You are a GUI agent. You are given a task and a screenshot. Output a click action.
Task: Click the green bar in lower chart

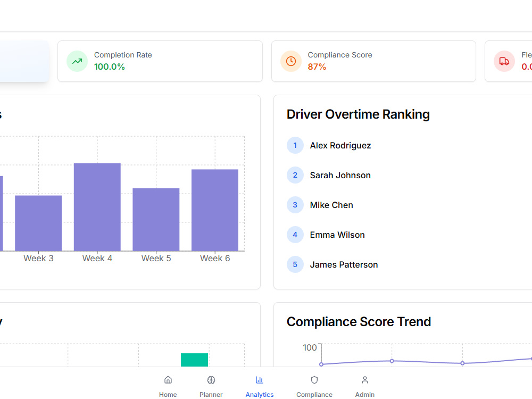click(194, 360)
